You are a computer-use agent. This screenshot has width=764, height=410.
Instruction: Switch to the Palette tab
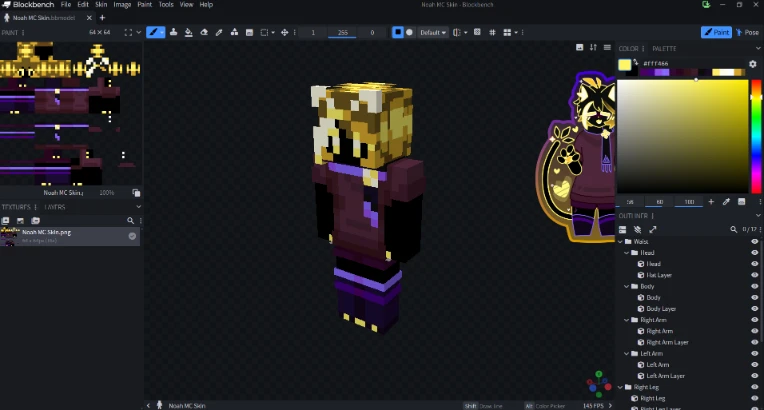[664, 49]
